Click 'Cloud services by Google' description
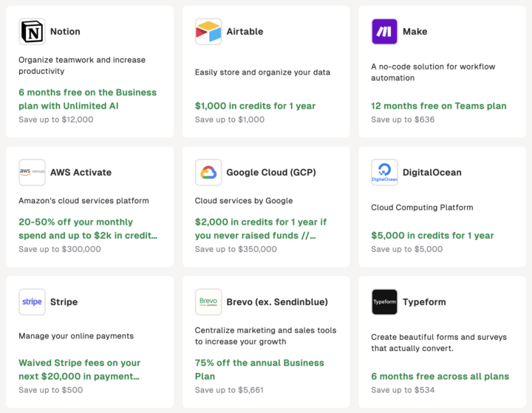Screen dimensions: 532x413 (244, 200)
